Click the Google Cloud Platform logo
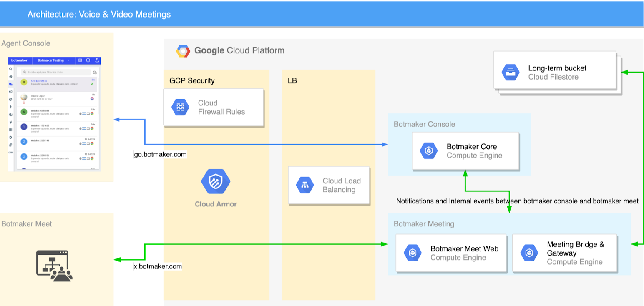This screenshot has width=644, height=306. tap(183, 51)
